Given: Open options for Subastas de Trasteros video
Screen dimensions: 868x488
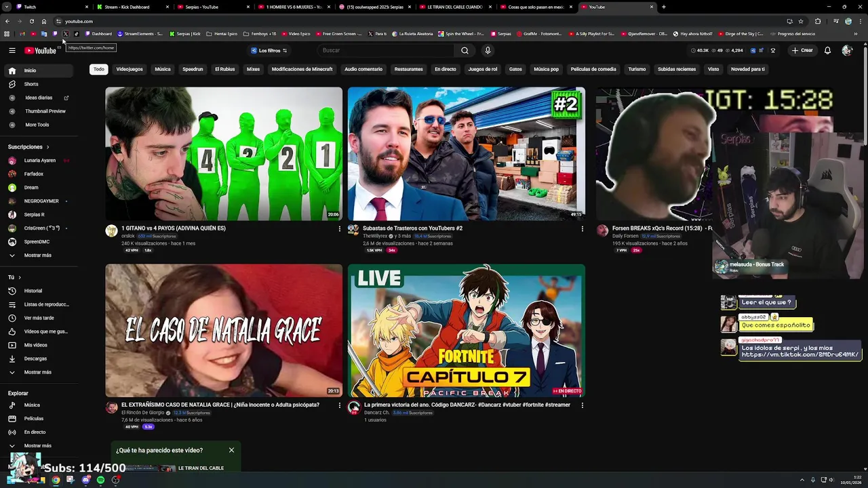Looking at the screenshot, I should point(582,228).
